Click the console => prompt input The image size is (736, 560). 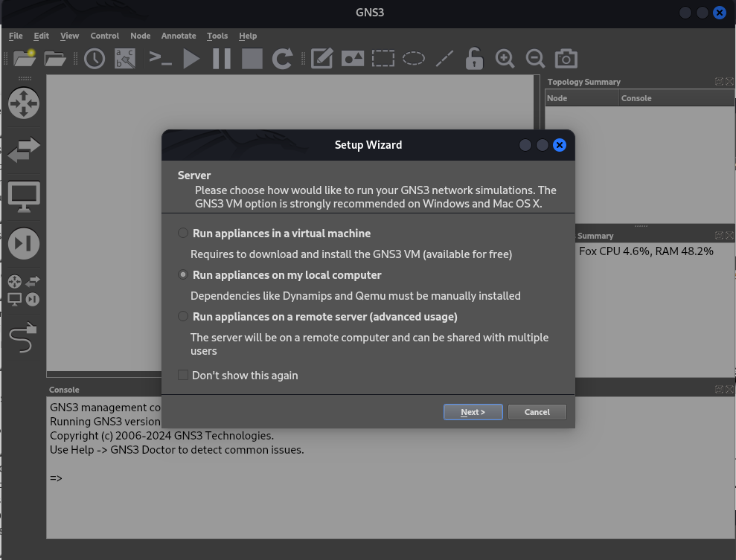click(x=56, y=478)
